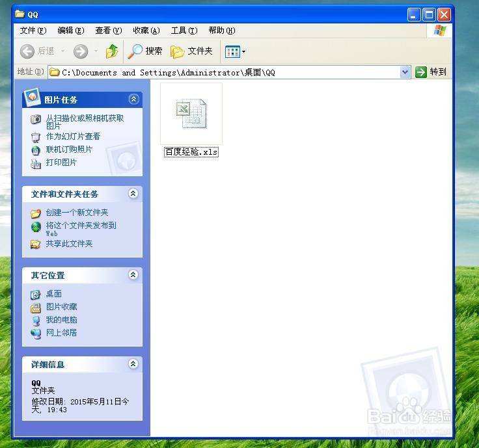The image size is (479, 448).
Task: Open the views dropdown arrow
Action: [243, 51]
